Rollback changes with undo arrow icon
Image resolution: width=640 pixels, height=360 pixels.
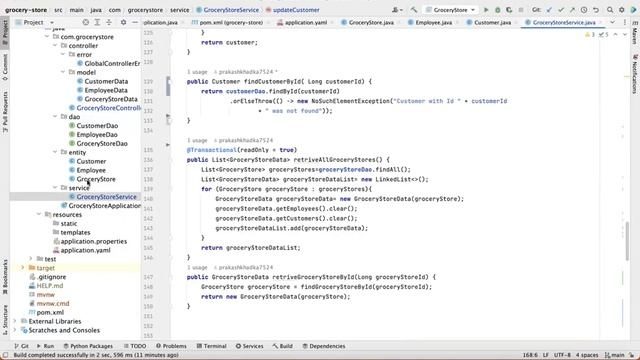coord(596,10)
